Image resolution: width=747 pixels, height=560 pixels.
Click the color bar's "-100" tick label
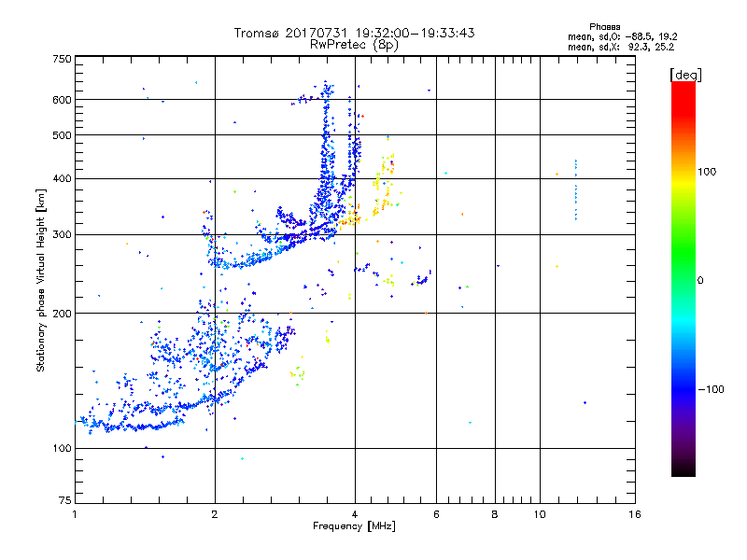click(711, 389)
